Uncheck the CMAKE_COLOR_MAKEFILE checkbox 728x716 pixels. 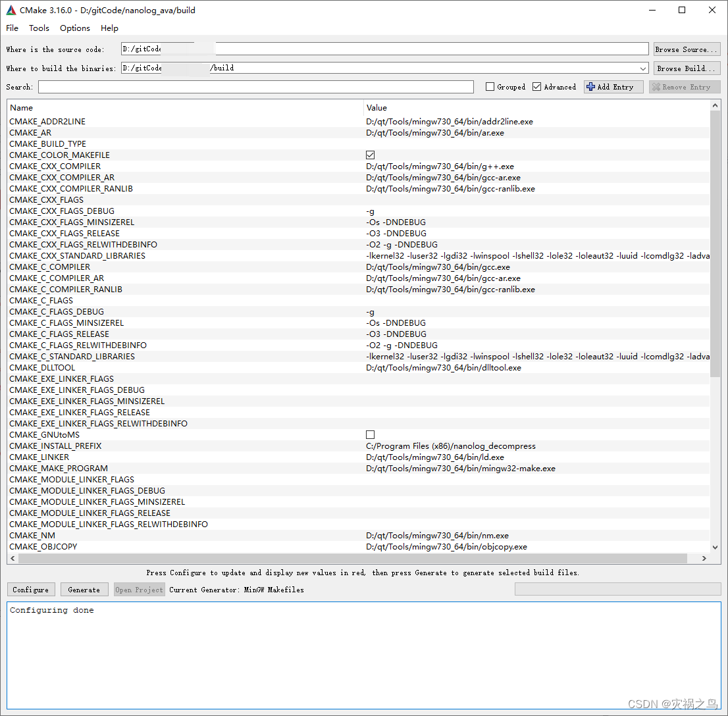370,155
